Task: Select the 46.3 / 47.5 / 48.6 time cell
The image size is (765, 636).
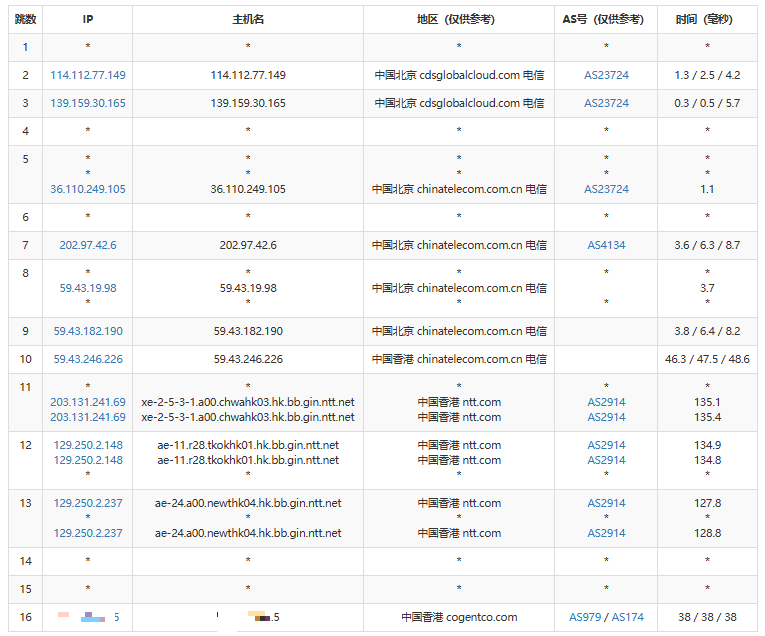Action: (707, 359)
